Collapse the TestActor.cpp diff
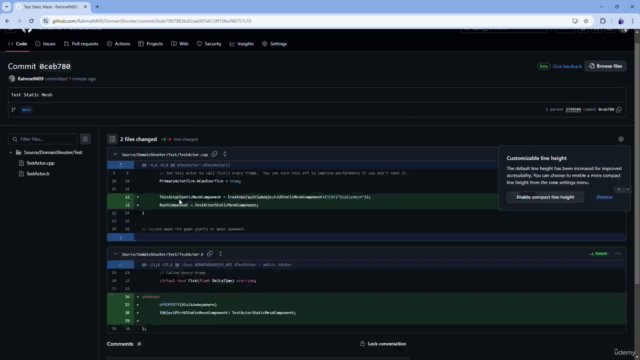 [x=115, y=154]
